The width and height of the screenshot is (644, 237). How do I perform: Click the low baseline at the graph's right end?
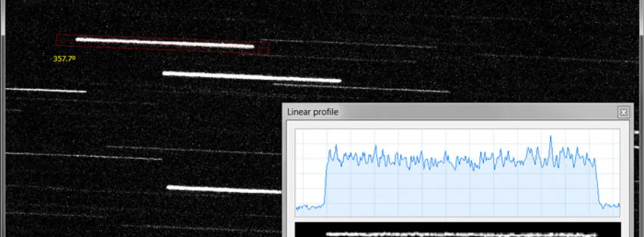[612, 205]
